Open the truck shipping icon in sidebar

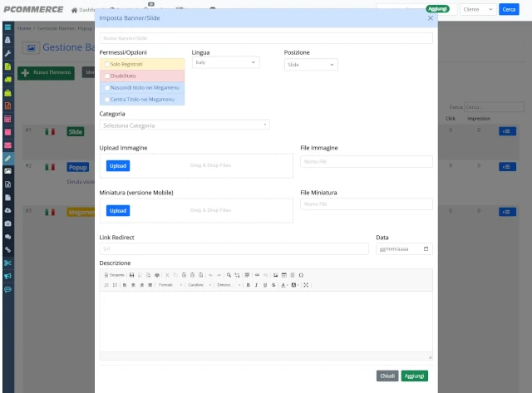tap(7, 80)
